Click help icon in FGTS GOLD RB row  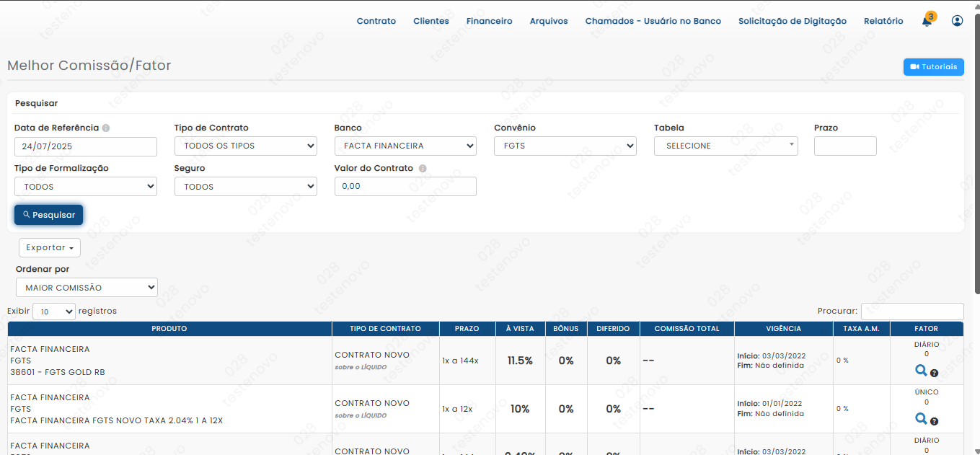934,374
